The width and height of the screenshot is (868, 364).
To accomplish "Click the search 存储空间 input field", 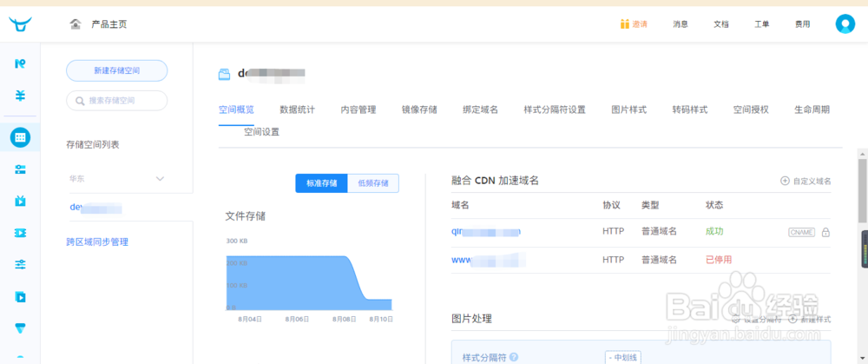I will (x=117, y=101).
